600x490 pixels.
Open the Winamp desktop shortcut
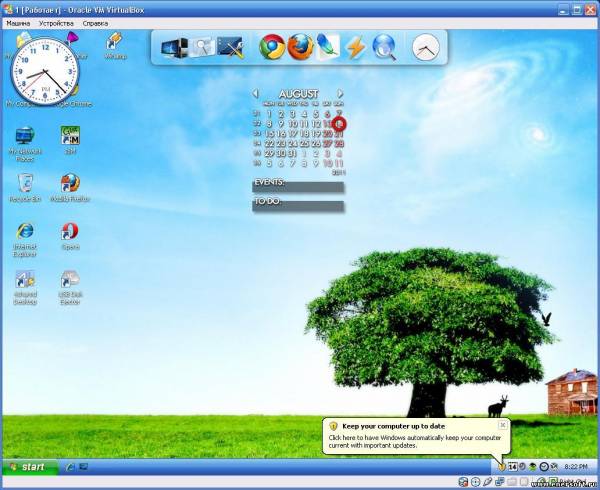click(x=114, y=45)
